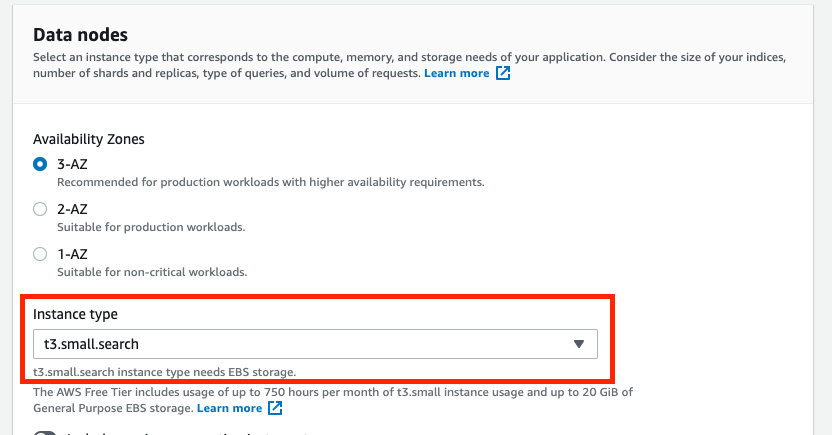The height and width of the screenshot is (435, 832).
Task: Click 'Suitable for production workloads' description text
Action: point(150,227)
